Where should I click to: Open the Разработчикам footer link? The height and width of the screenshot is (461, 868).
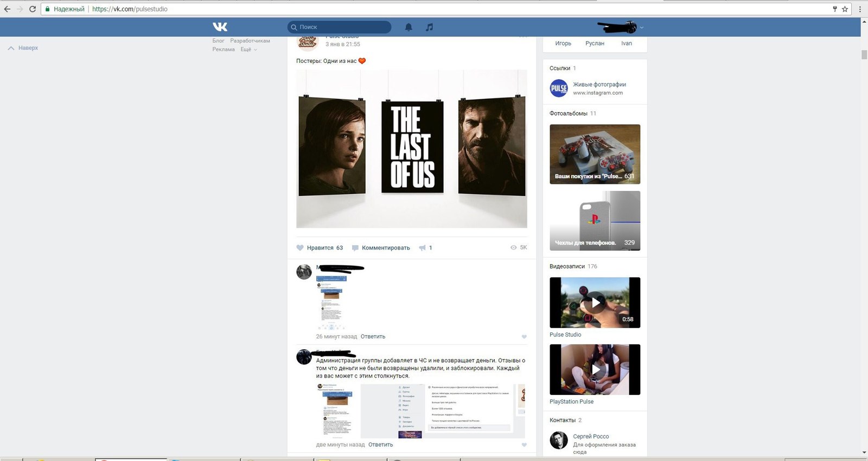250,41
